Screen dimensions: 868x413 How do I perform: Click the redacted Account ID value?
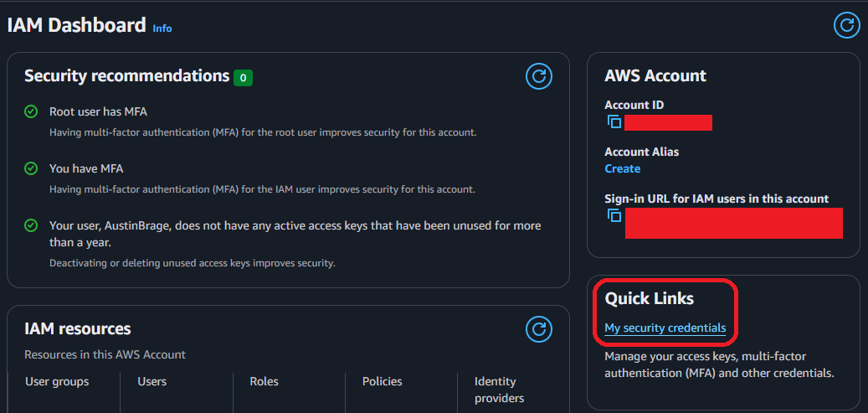(668, 123)
